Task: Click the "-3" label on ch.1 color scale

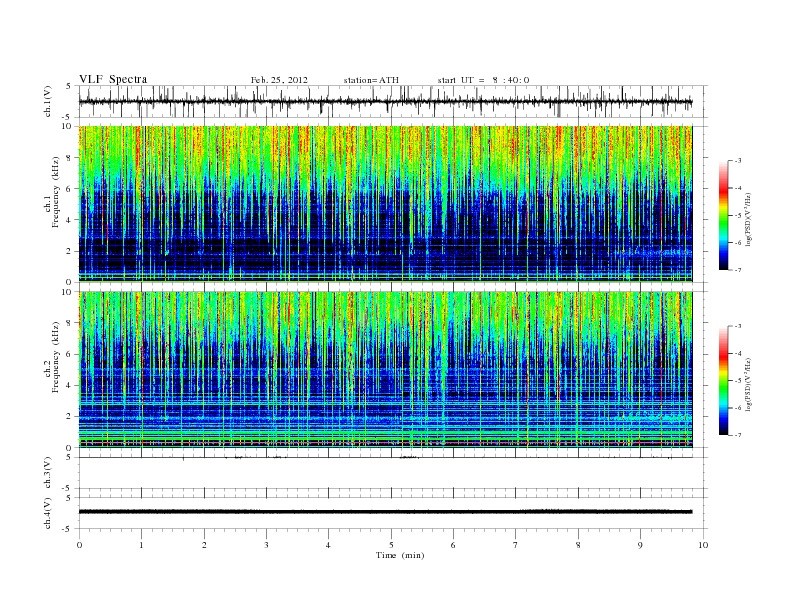Action: tap(738, 161)
